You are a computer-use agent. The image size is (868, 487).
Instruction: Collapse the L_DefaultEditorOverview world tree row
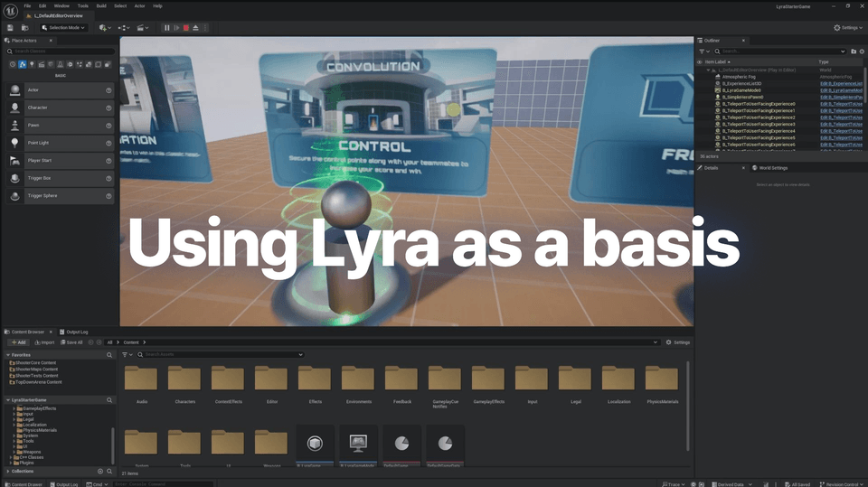(x=708, y=70)
